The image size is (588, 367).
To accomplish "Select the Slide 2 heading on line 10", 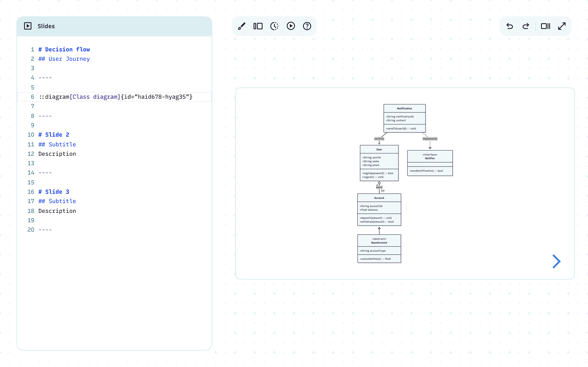I will [54, 135].
